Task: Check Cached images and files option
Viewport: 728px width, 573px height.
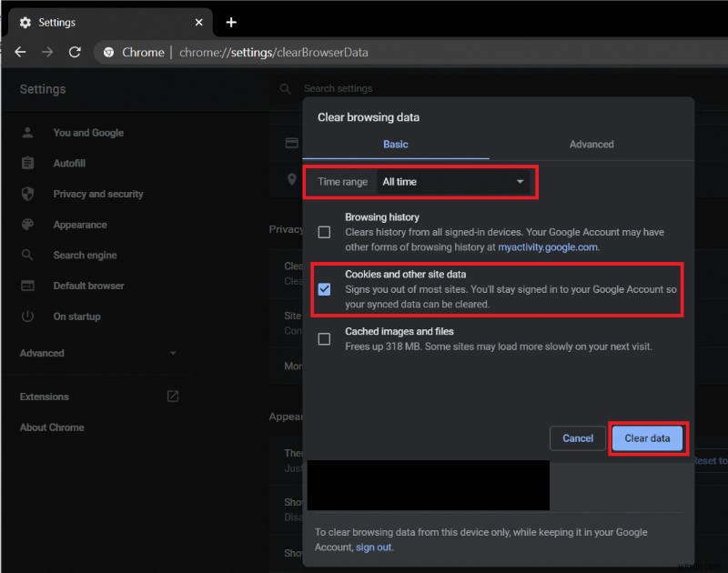Action: pos(324,339)
